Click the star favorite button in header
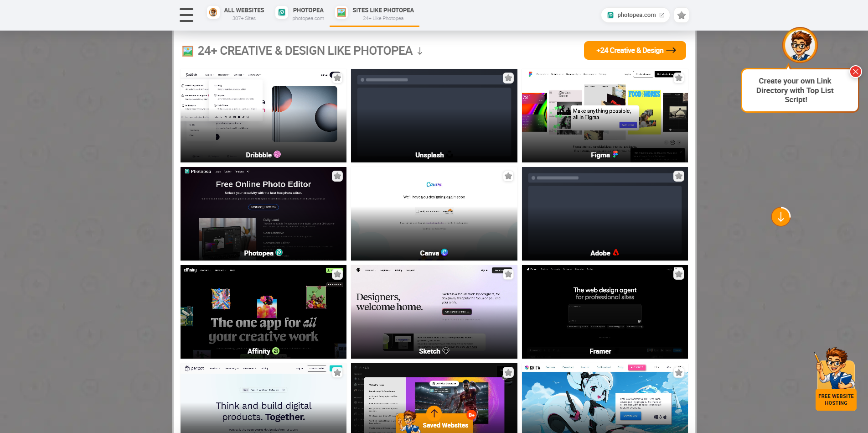The image size is (868, 433). [x=682, y=15]
